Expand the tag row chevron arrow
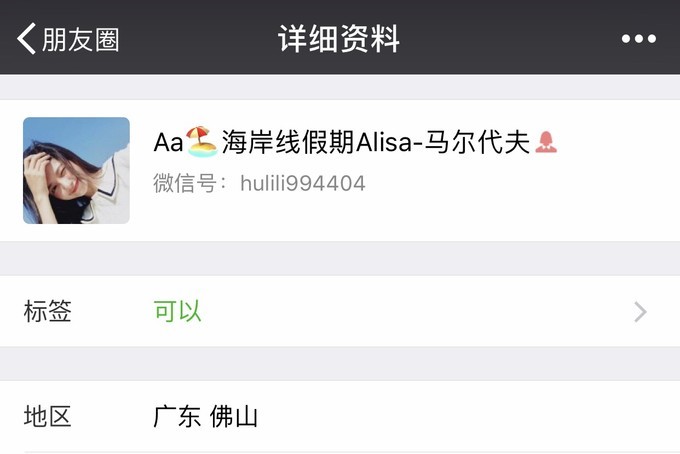Image resolution: width=680 pixels, height=454 pixels. [641, 312]
